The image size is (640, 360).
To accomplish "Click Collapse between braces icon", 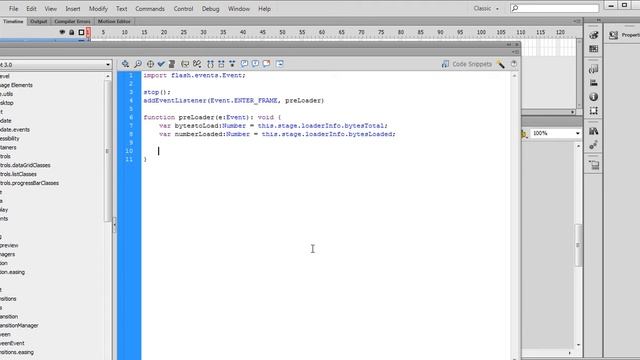I will tap(210, 64).
